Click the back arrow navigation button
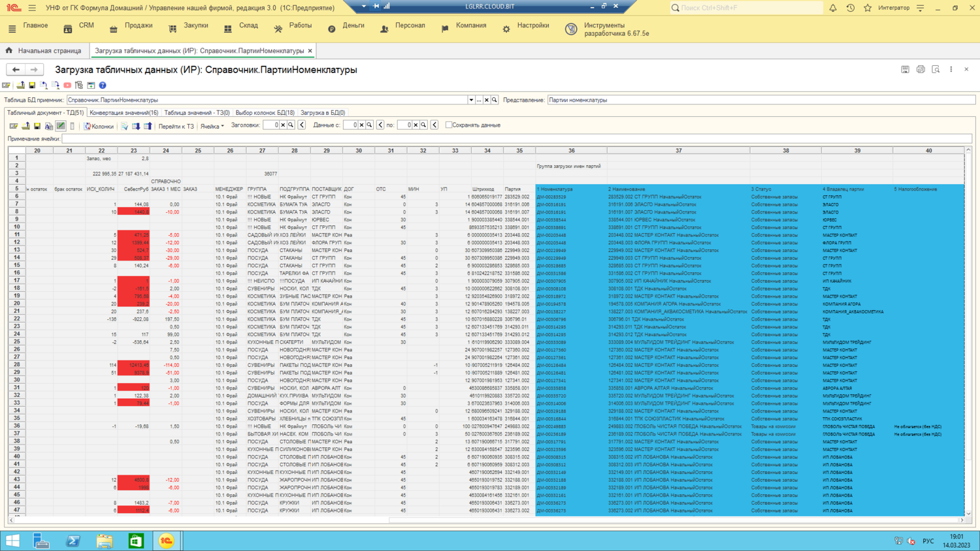 click(x=16, y=69)
